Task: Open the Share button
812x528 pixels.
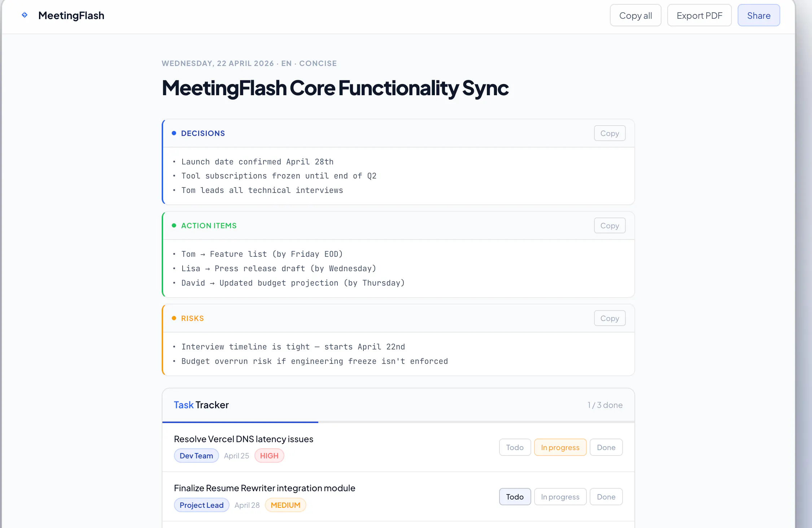Action: click(x=759, y=16)
